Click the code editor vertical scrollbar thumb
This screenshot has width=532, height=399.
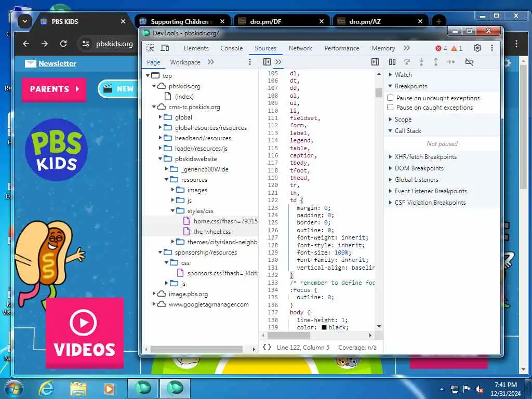coord(379,92)
